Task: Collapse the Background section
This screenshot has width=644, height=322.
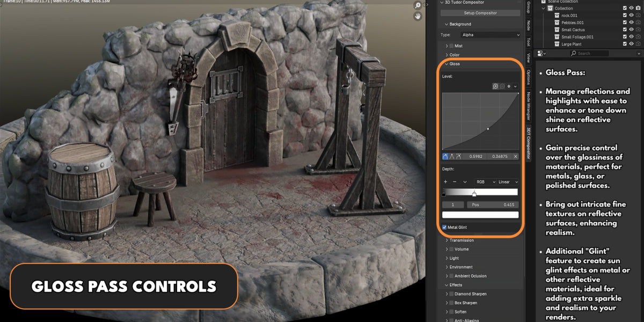Action: [x=446, y=24]
